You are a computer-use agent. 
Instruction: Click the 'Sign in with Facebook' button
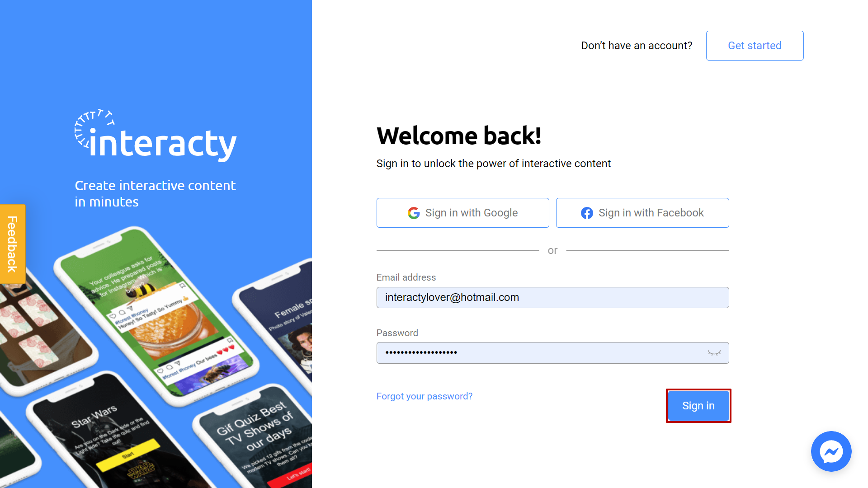642,213
